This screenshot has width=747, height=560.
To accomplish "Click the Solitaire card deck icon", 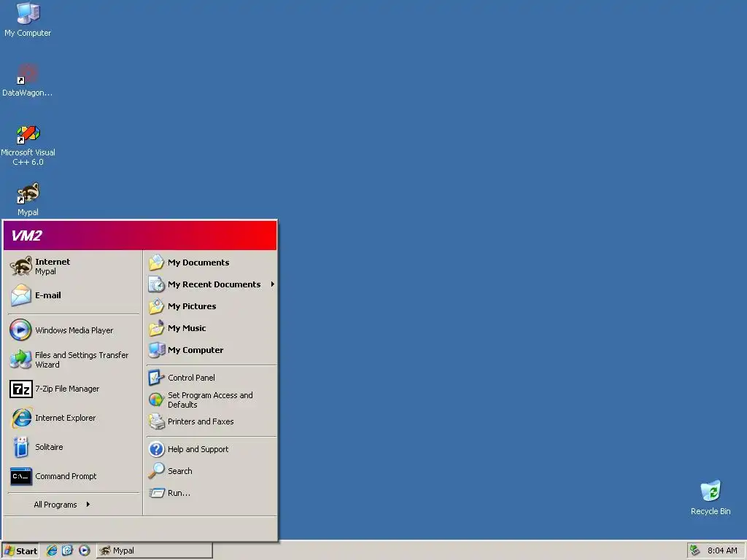I will coord(21,447).
